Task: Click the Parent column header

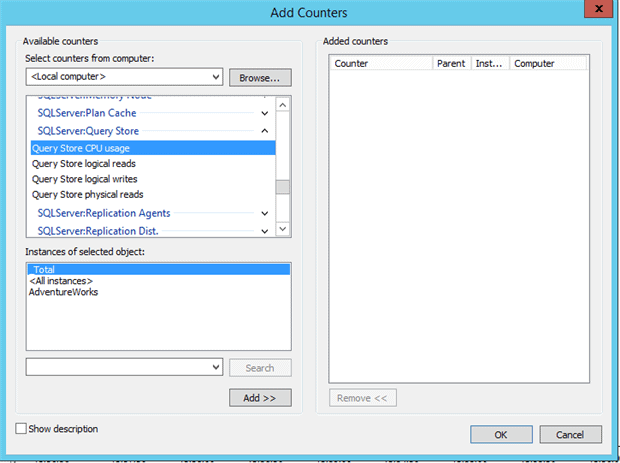Action: (452, 63)
